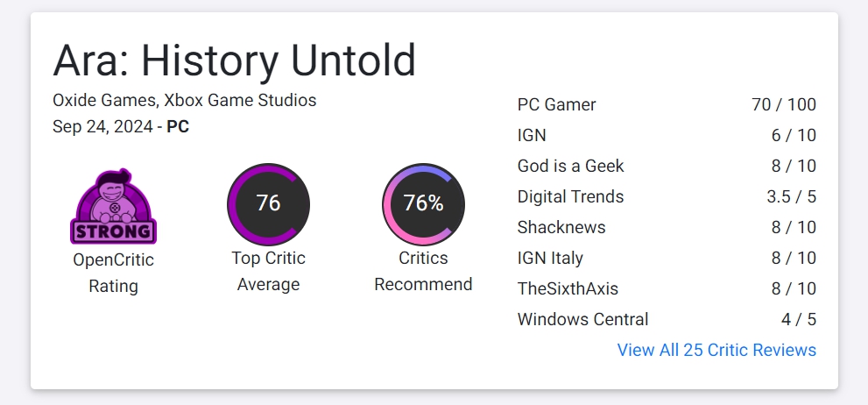View All 25 Critic Reviews
Viewport: 868px width, 405px height.
coord(716,350)
